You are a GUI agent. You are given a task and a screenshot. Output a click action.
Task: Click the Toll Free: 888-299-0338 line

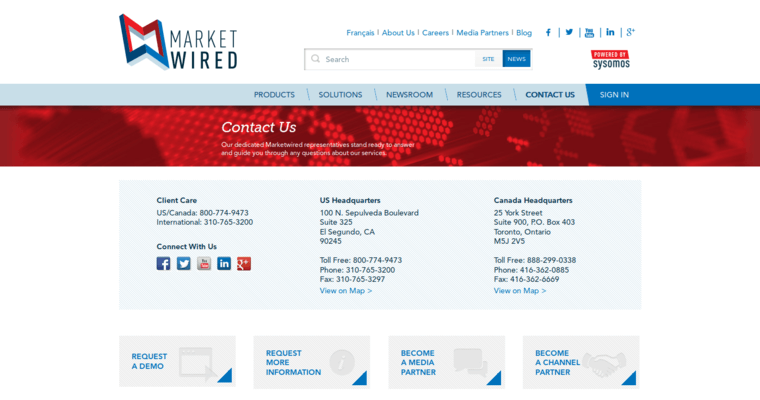tap(535, 260)
